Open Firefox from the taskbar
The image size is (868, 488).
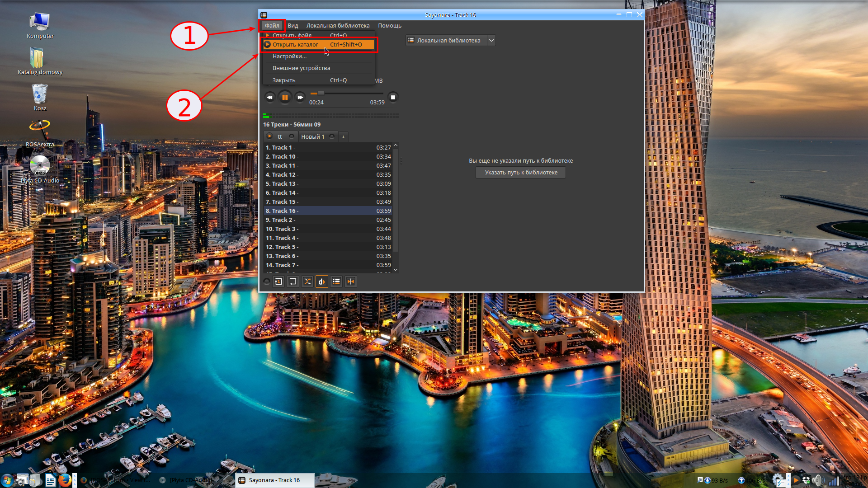[65, 480]
